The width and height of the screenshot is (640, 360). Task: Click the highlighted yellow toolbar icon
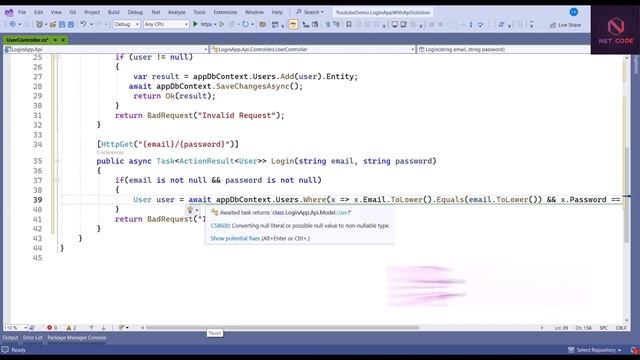[x=293, y=25]
